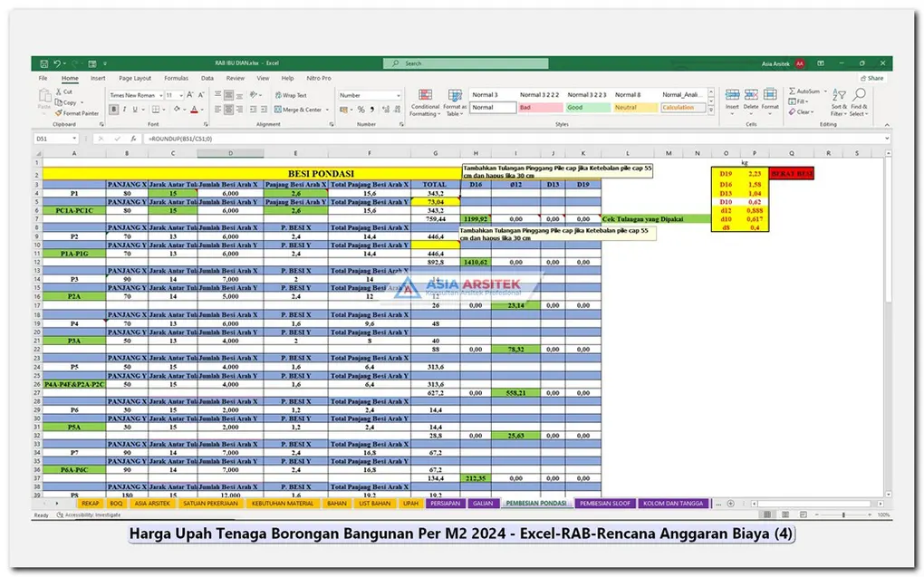Expand the Merge & Center options arrow
This screenshot has width=924, height=577.
point(328,110)
